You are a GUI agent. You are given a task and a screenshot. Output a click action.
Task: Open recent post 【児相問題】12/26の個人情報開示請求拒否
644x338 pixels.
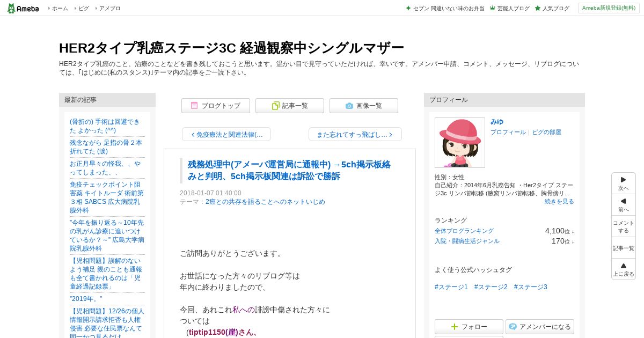[x=107, y=322]
